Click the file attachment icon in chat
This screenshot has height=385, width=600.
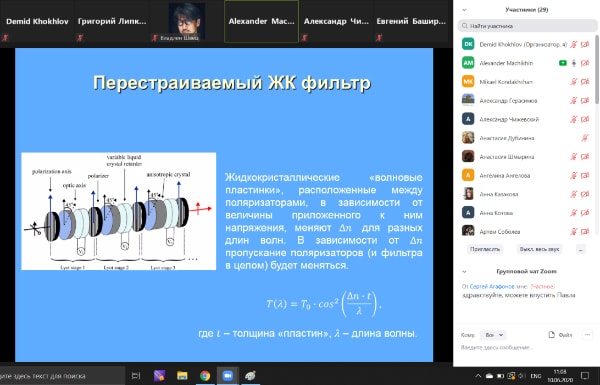pos(551,335)
